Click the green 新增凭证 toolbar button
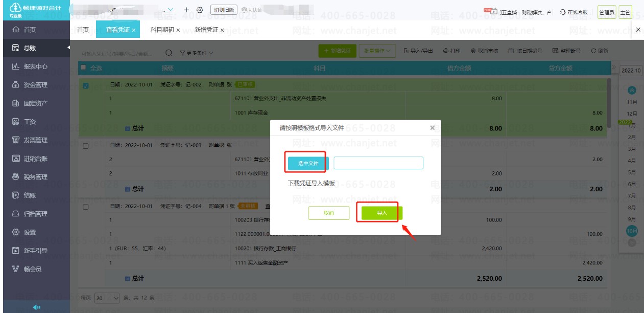Viewport: 644px width, 313px height. (x=337, y=51)
